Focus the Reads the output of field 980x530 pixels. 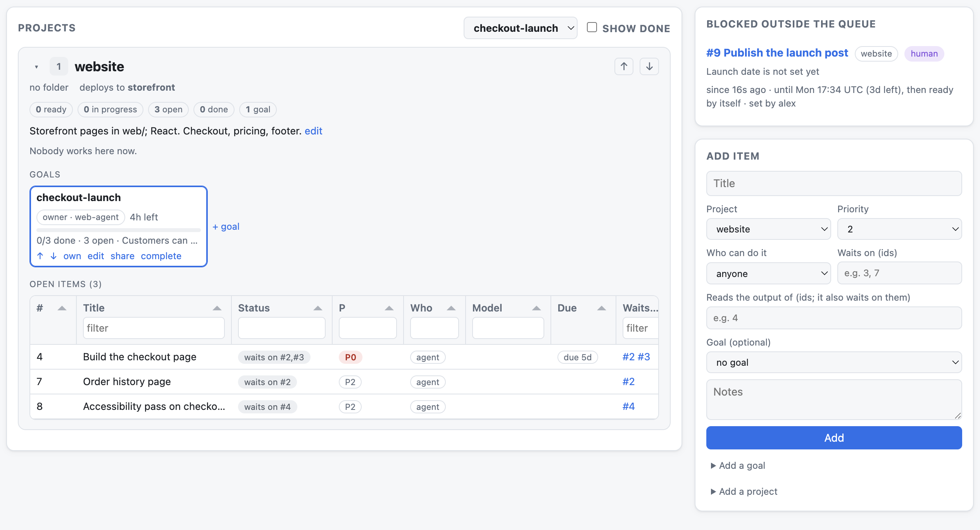tap(834, 318)
